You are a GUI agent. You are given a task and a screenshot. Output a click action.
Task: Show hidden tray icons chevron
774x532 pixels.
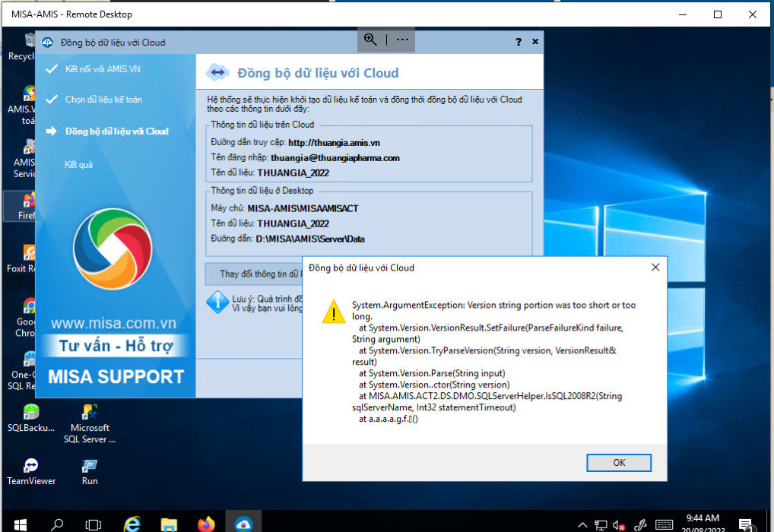[582, 525]
